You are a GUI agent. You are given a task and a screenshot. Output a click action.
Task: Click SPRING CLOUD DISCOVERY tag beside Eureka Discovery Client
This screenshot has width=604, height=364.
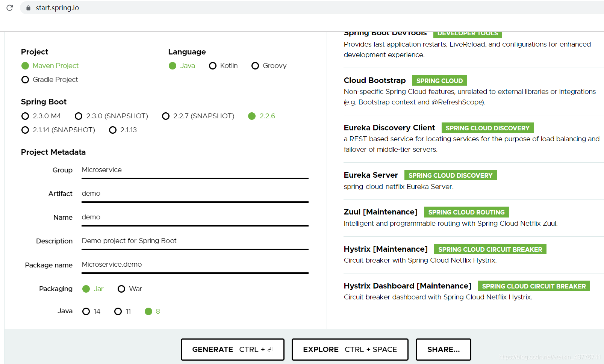[487, 128]
